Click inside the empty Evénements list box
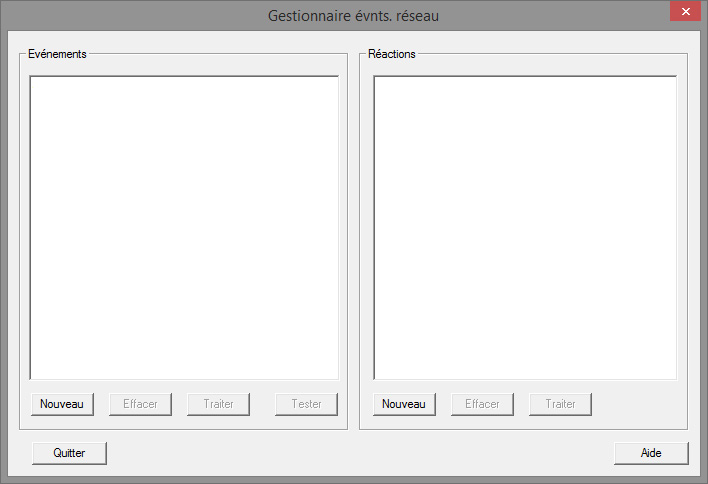This screenshot has height=484, width=708. pos(184,227)
